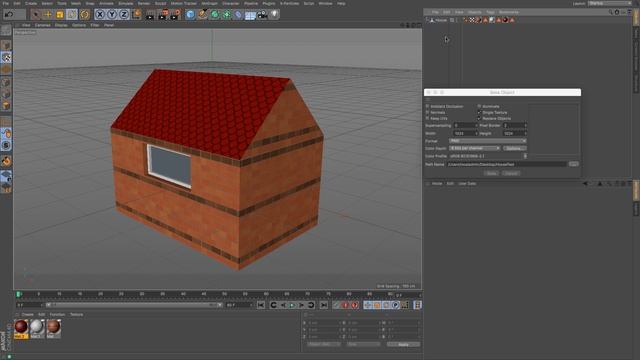The width and height of the screenshot is (640, 360).
Task: Open the viewport Cameras menu
Action: [x=42, y=25]
